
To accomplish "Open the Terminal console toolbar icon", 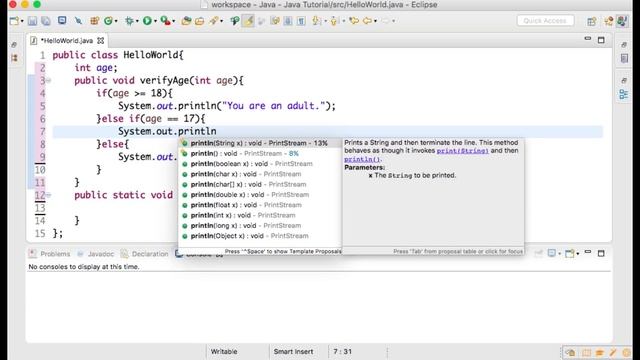I will (x=62, y=20).
